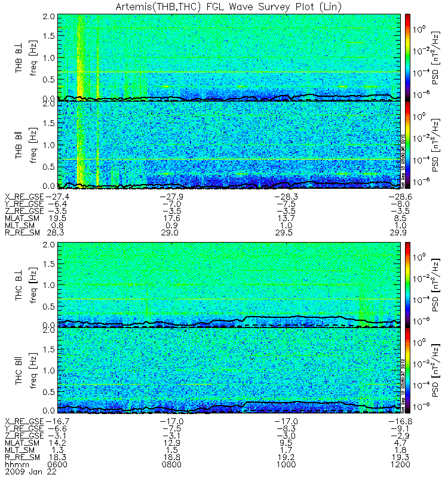Click the R_RE_SM value '19.3'
The height and width of the screenshot is (478, 448).
(x=400, y=457)
